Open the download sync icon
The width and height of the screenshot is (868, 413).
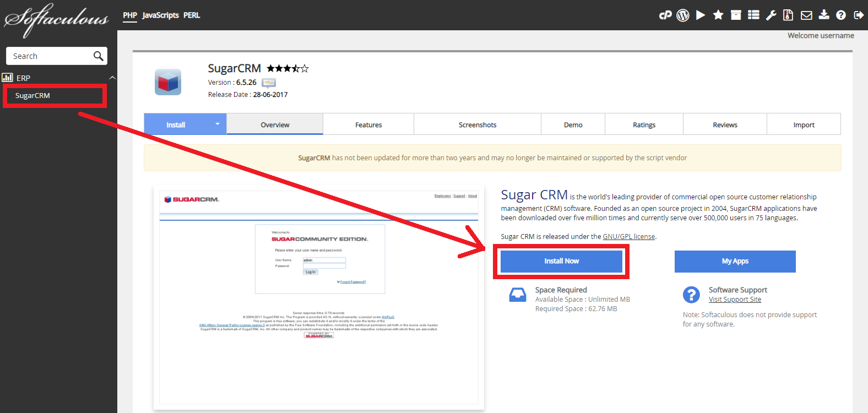pos(824,15)
